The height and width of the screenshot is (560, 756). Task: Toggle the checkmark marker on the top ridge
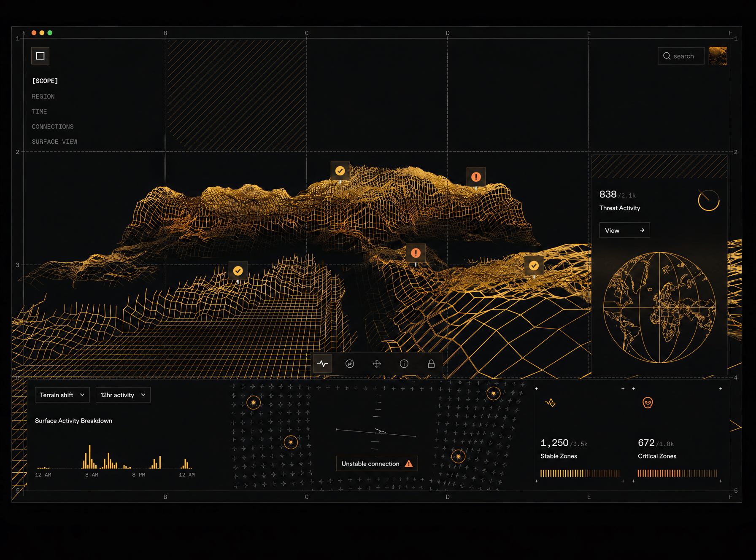(x=340, y=171)
